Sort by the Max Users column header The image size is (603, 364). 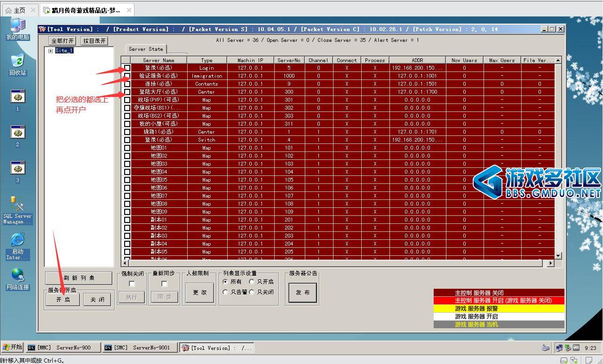[502, 60]
